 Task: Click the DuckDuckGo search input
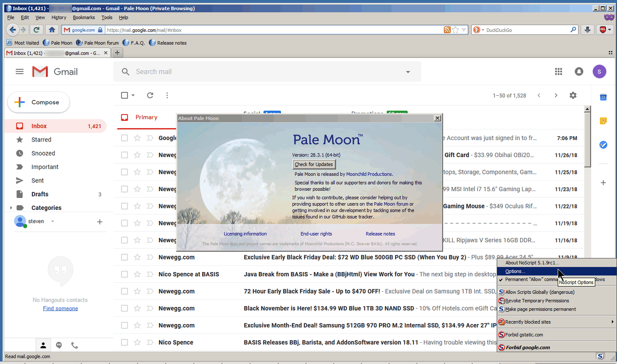pos(527,30)
